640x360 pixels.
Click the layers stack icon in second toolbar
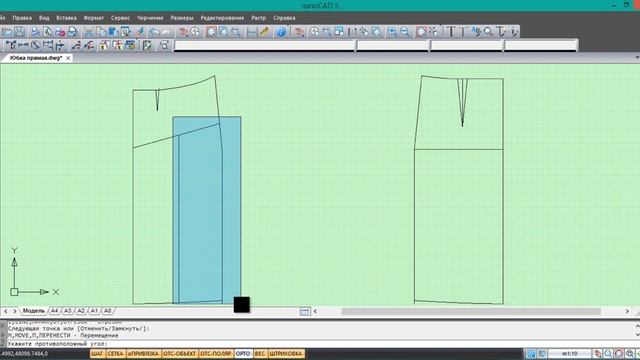[130, 45]
